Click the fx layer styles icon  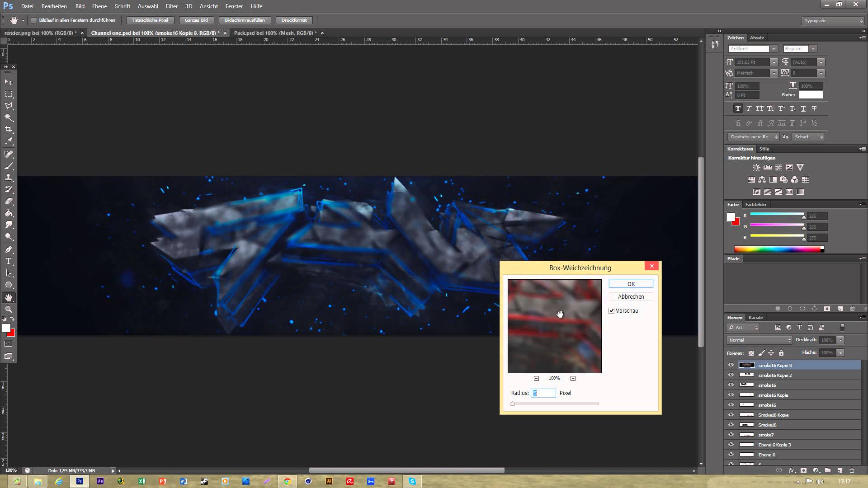[x=792, y=470]
